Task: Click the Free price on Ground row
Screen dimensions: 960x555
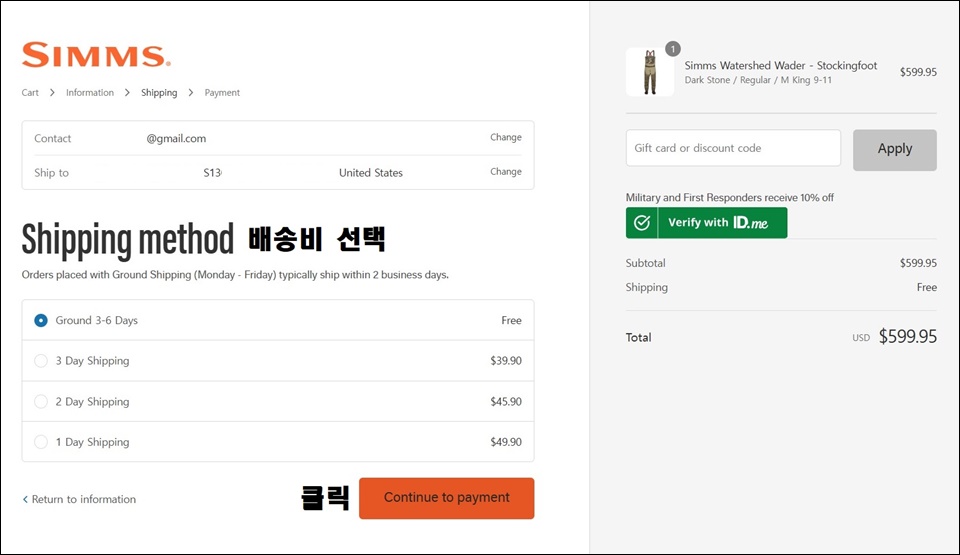Action: tap(511, 320)
